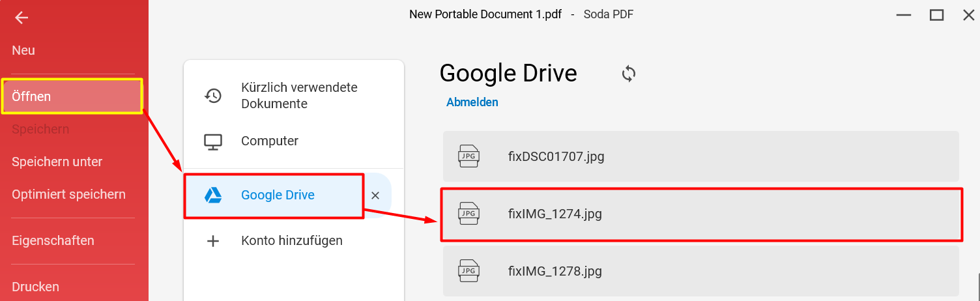Click Konto hinzufügen
This screenshot has width=980, height=301.
tap(292, 240)
